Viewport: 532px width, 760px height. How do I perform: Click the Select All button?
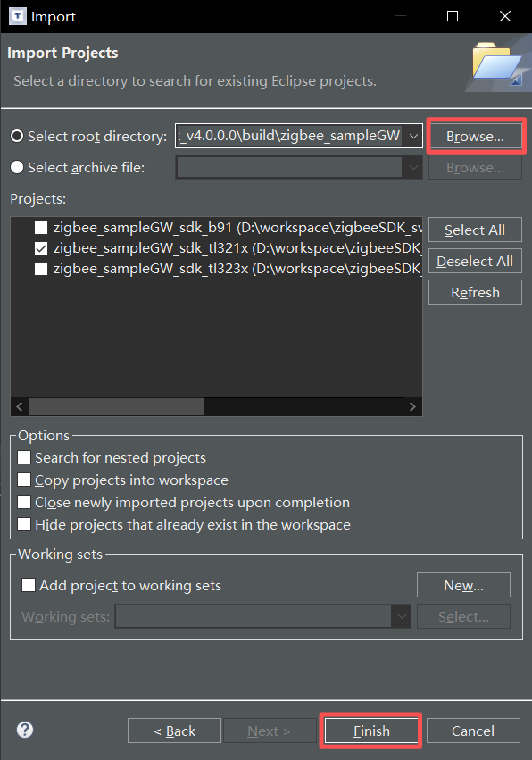[x=475, y=230]
